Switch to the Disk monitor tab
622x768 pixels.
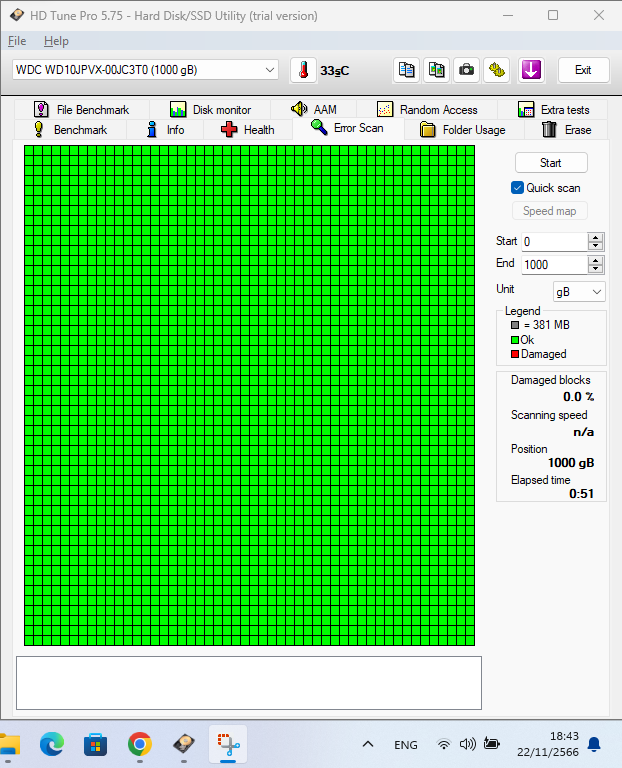coord(210,110)
